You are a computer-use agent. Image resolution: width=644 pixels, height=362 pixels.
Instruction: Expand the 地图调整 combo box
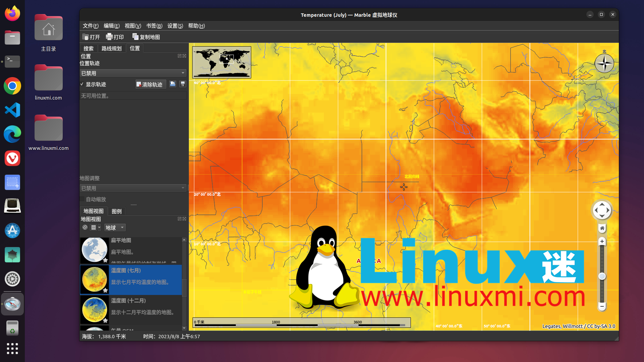(x=133, y=188)
